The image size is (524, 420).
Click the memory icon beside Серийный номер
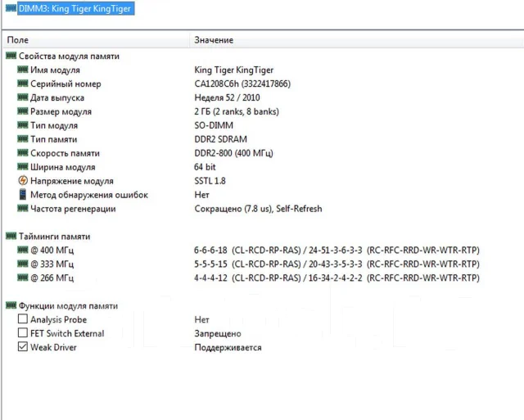pyautogui.click(x=22, y=84)
